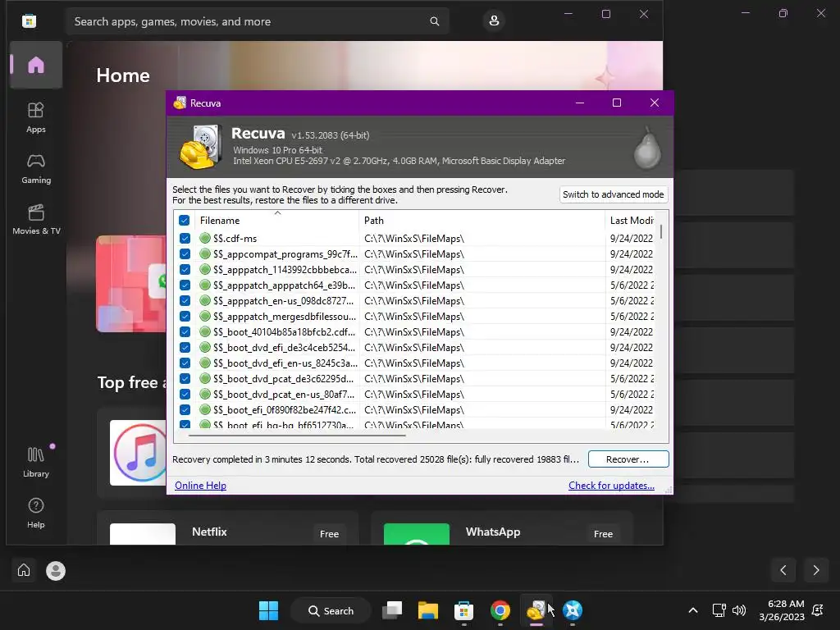Open Help in Microsoft Store sidebar

[x=36, y=513]
